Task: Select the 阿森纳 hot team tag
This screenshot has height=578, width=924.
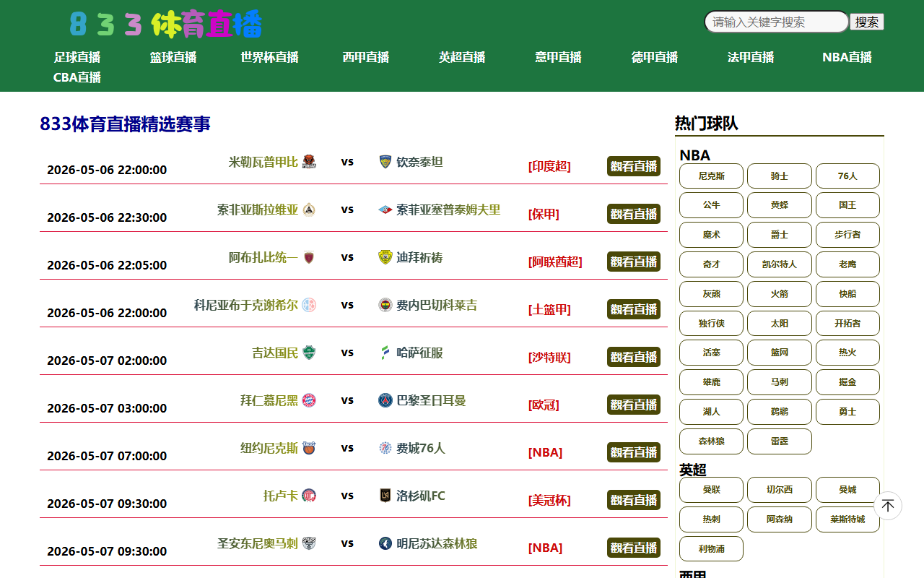Action: point(780,519)
